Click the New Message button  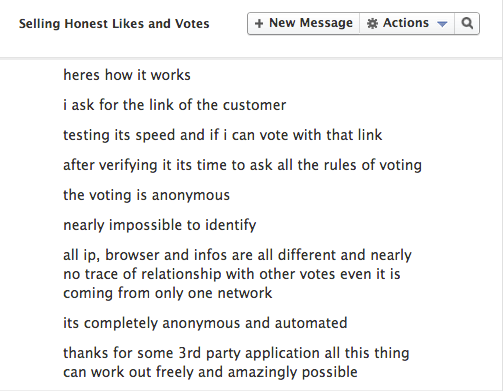pyautogui.click(x=303, y=23)
